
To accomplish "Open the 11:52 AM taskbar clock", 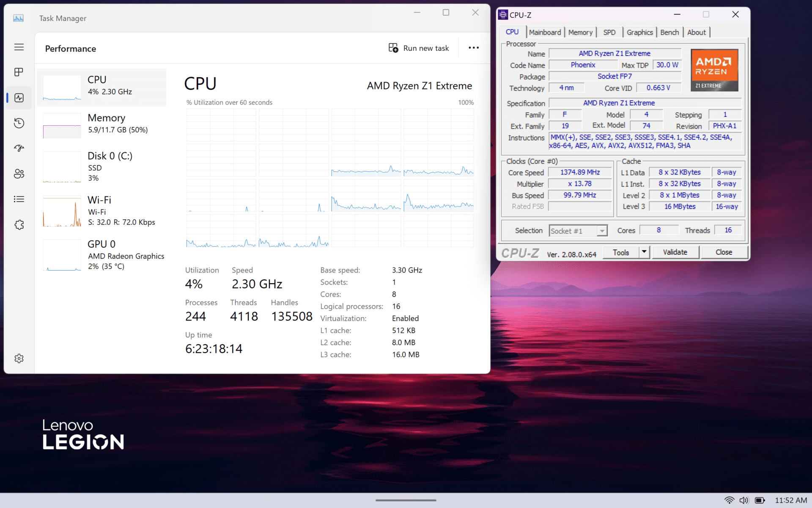I will 791,500.
